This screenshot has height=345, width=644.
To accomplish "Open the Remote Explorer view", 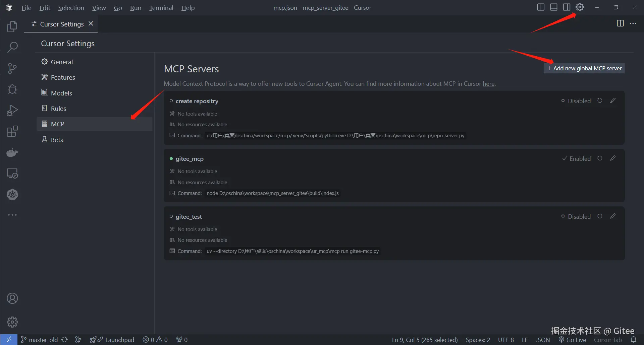I will pyautogui.click(x=12, y=174).
